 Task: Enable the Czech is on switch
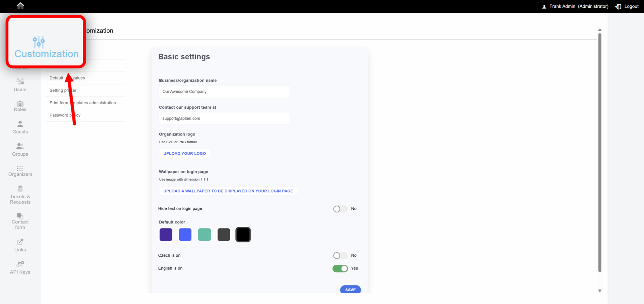click(340, 256)
